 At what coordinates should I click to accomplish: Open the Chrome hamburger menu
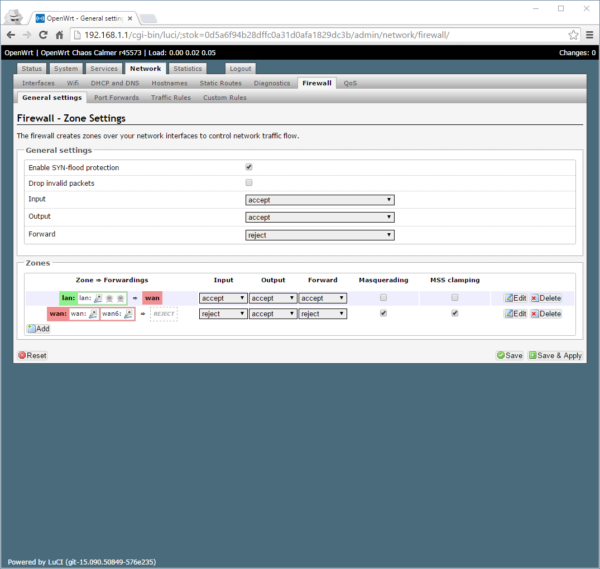click(x=587, y=35)
